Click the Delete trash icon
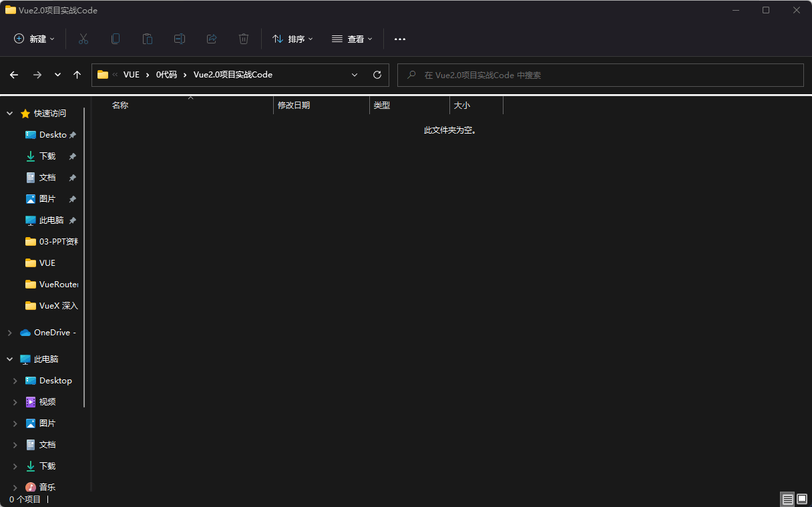The width and height of the screenshot is (812, 507). (x=244, y=39)
